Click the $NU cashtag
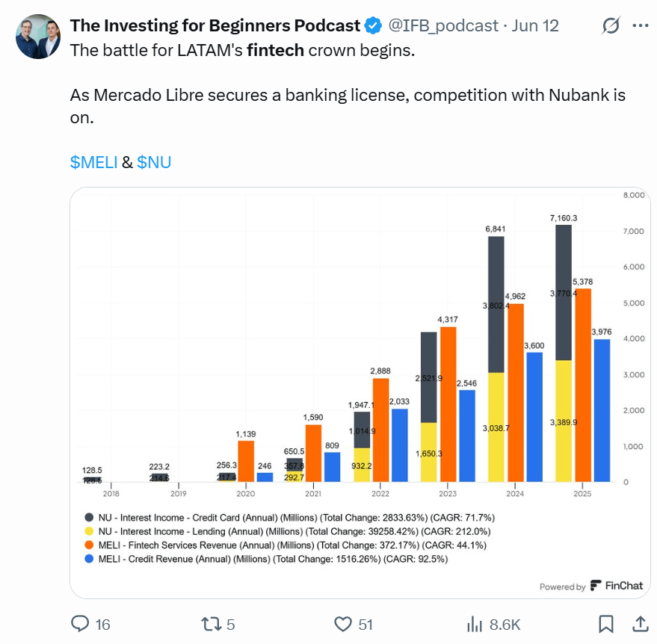The height and width of the screenshot is (644, 657). [154, 162]
